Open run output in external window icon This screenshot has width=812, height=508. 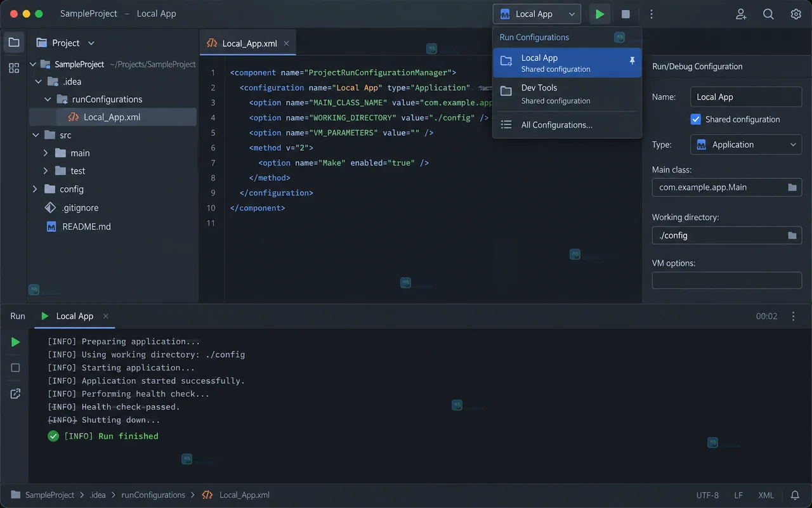[x=15, y=394]
